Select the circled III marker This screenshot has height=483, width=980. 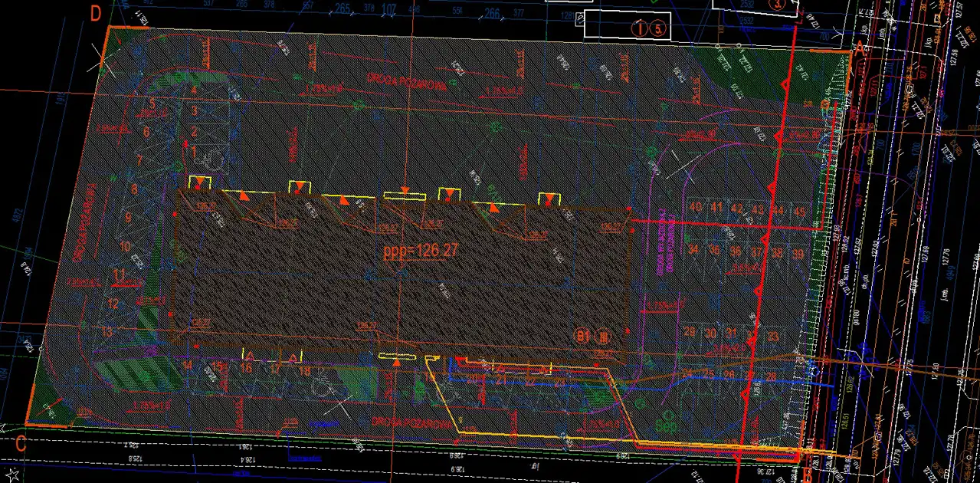603,336
